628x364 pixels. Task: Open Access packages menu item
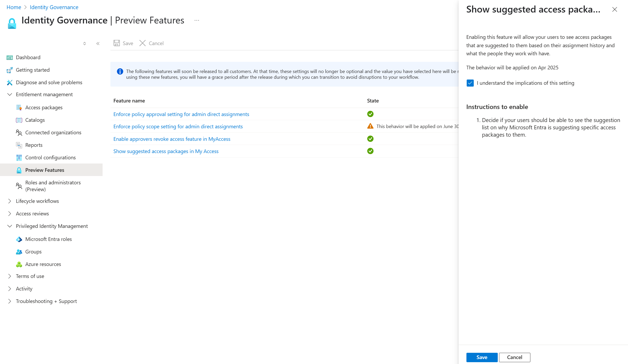[44, 107]
